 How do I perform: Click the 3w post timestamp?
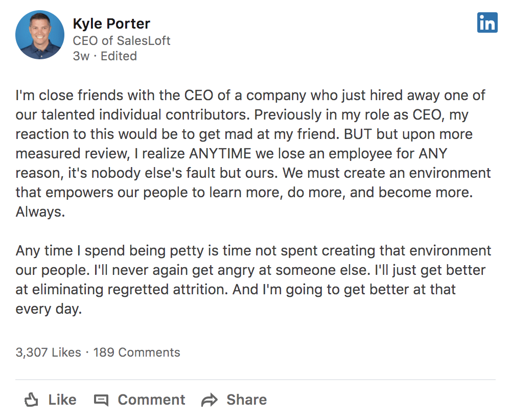click(81, 56)
